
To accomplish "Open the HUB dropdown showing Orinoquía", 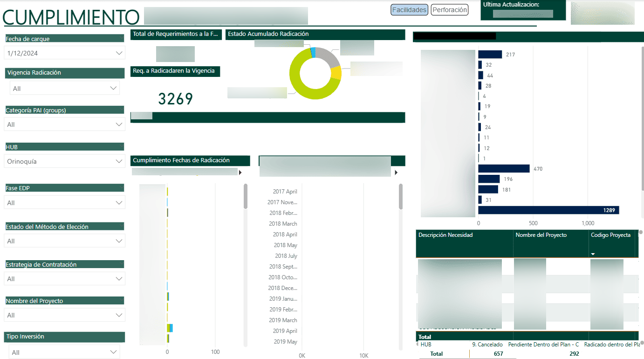I will pyautogui.click(x=119, y=161).
